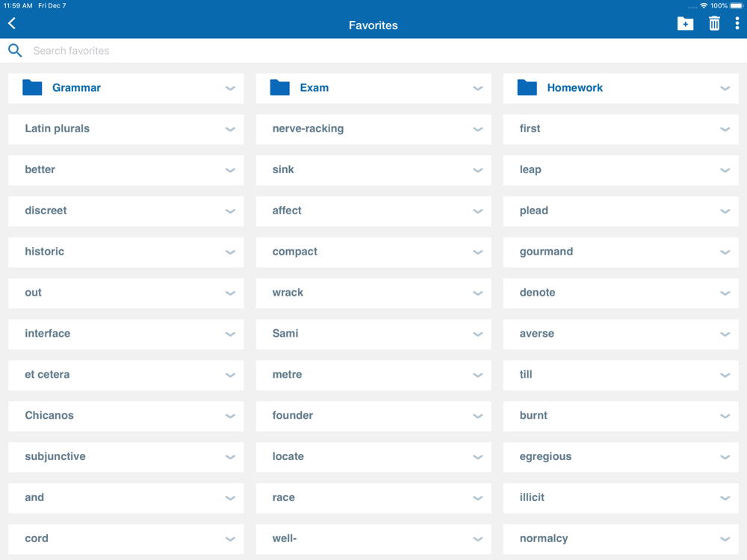Viewport: 747px width, 560px height.
Task: Tap the Exam folder icon
Action: (x=279, y=87)
